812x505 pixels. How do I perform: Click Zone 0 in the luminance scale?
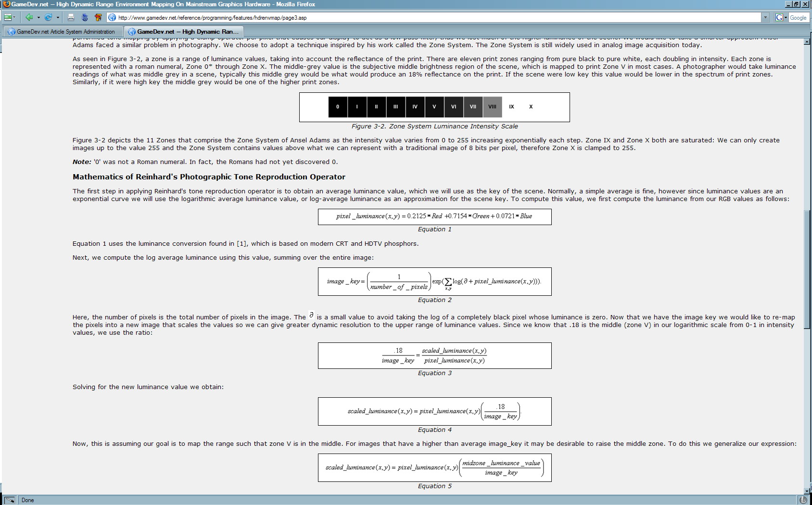tap(338, 107)
